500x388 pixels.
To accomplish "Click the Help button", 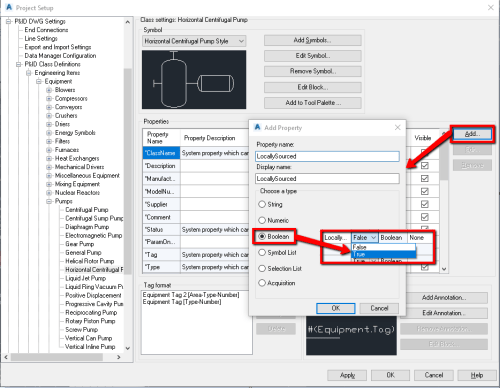I will tap(477, 375).
